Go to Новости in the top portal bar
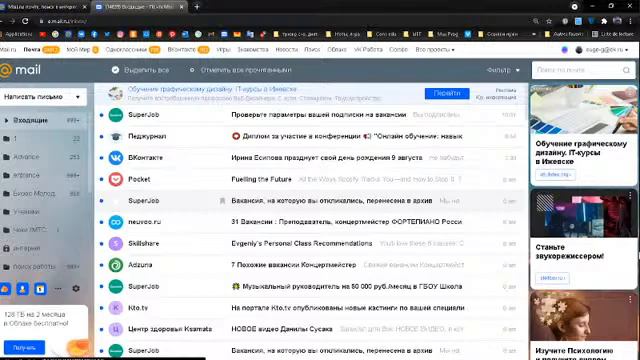The height and width of the screenshot is (360, 640). pyautogui.click(x=287, y=50)
